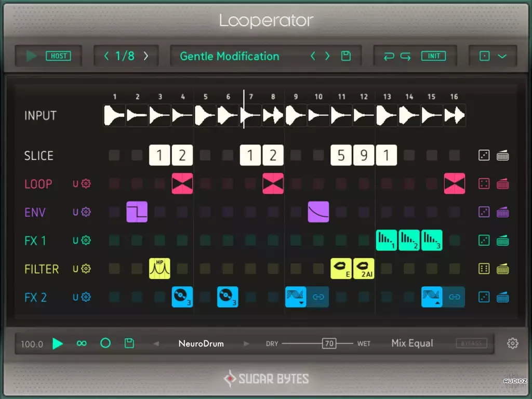Randomize the FILTER row with dice

pyautogui.click(x=484, y=269)
